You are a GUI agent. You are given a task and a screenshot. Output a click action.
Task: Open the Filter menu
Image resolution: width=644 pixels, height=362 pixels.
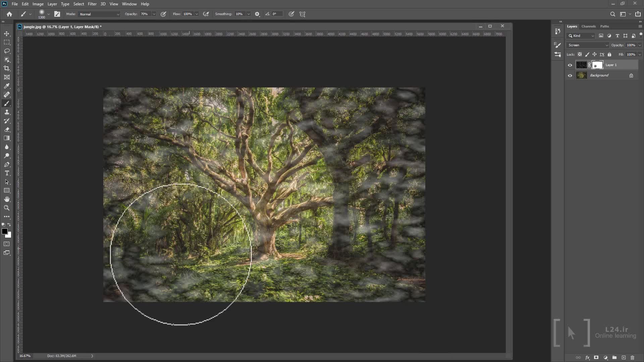92,4
